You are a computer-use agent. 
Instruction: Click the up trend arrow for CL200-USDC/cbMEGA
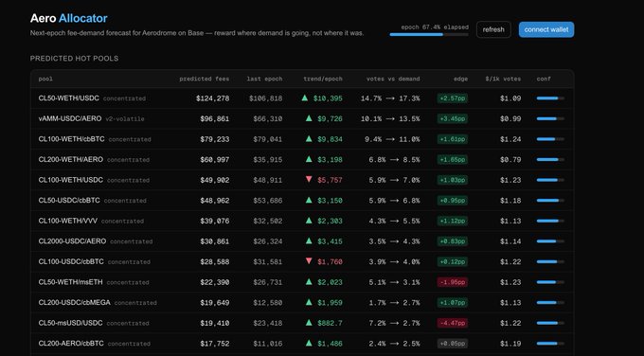click(x=309, y=302)
